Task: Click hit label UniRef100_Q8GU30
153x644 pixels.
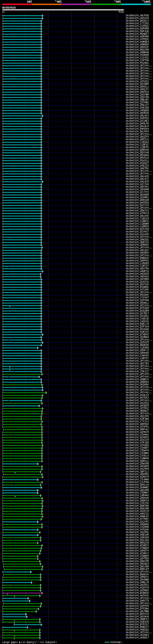Action: (x=137, y=47)
